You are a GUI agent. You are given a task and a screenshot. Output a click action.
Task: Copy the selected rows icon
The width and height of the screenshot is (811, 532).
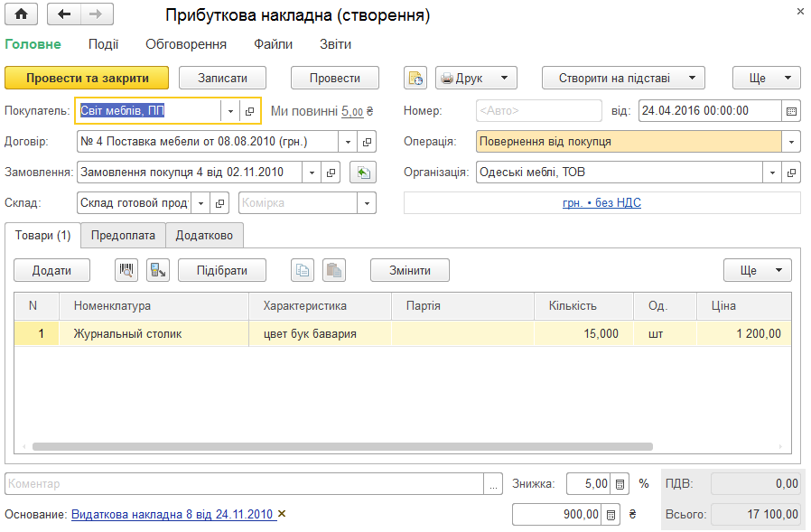pos(303,270)
